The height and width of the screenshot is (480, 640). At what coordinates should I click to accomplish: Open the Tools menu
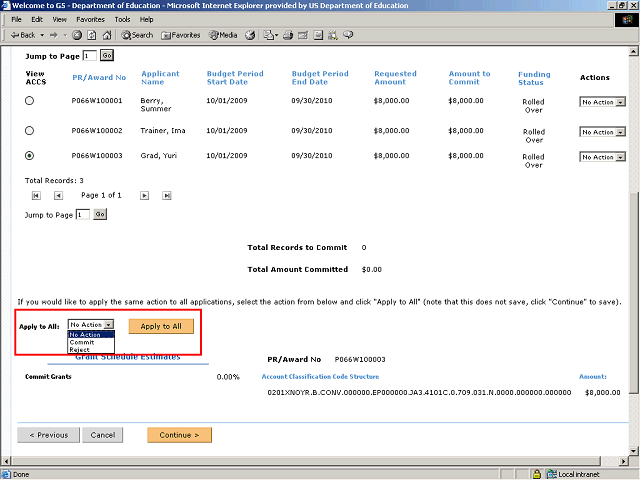click(x=122, y=19)
